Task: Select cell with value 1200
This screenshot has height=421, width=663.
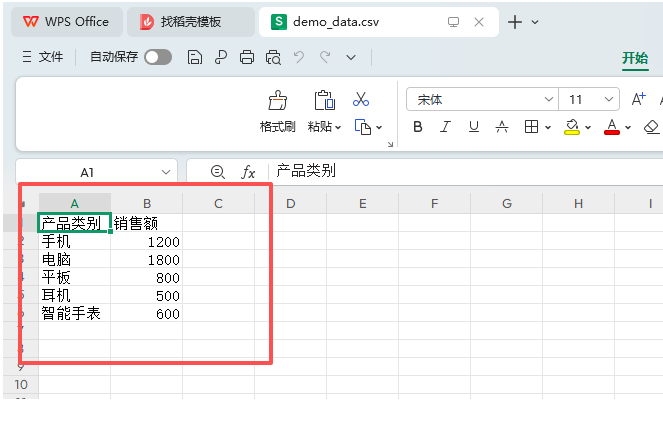Action: click(147, 241)
